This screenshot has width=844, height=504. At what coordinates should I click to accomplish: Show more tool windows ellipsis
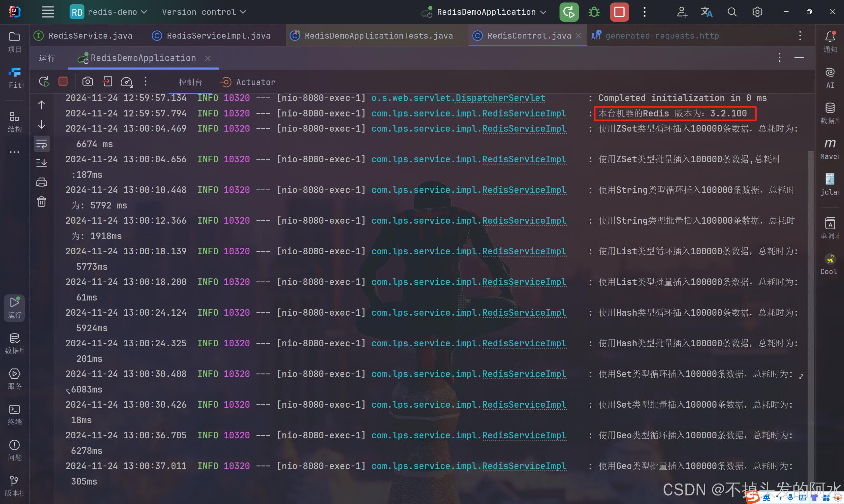(x=14, y=152)
